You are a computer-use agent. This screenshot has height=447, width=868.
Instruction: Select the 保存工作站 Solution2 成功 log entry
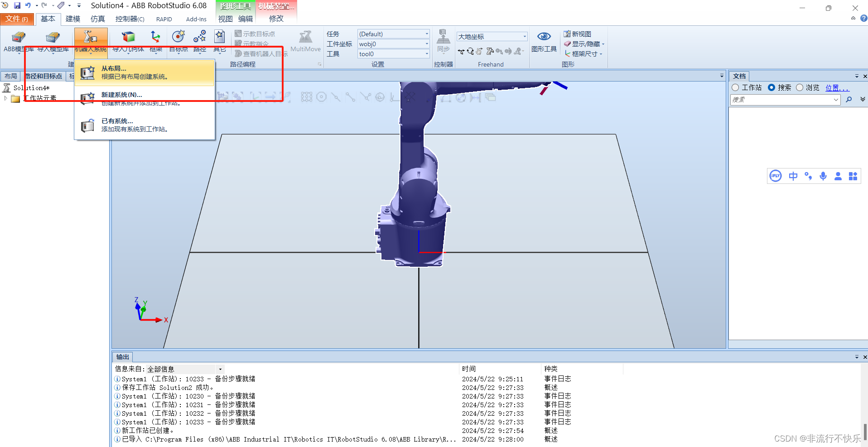pyautogui.click(x=168, y=388)
